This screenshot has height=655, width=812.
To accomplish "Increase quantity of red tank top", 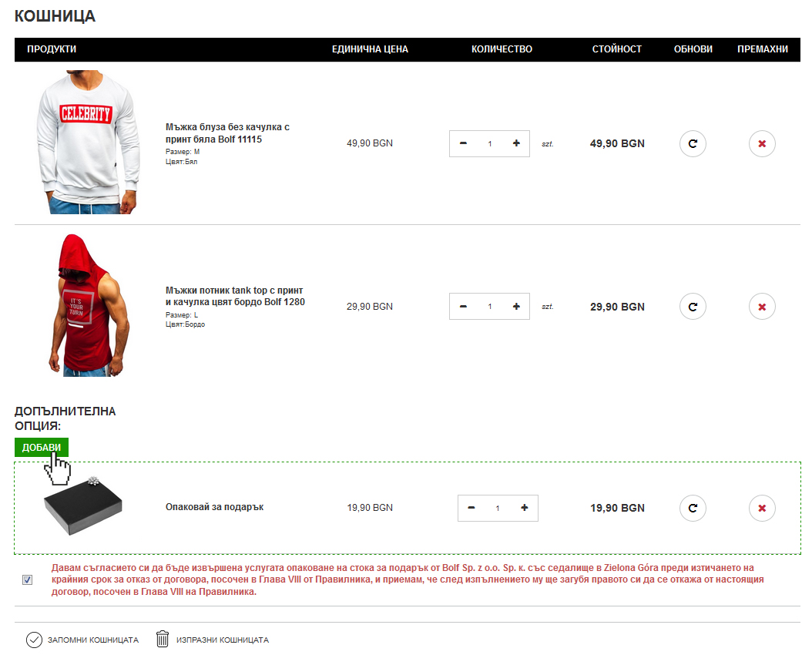I will tap(516, 307).
